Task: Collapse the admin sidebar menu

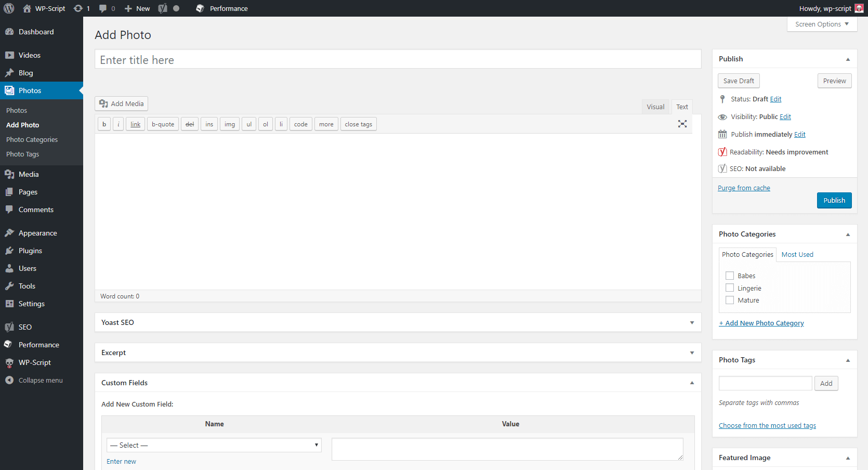Action: 42,380
